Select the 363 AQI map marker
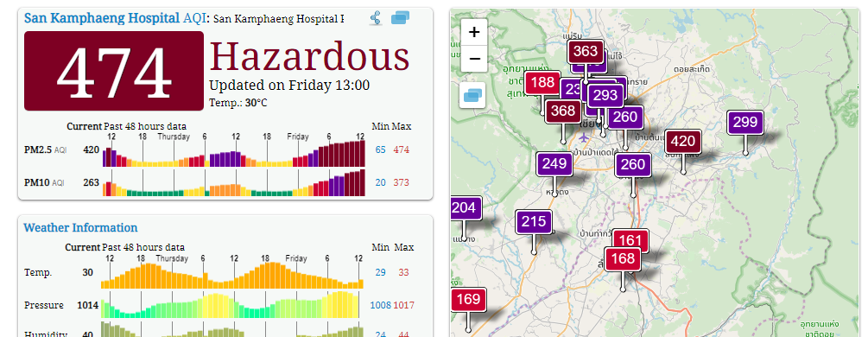 pos(586,52)
